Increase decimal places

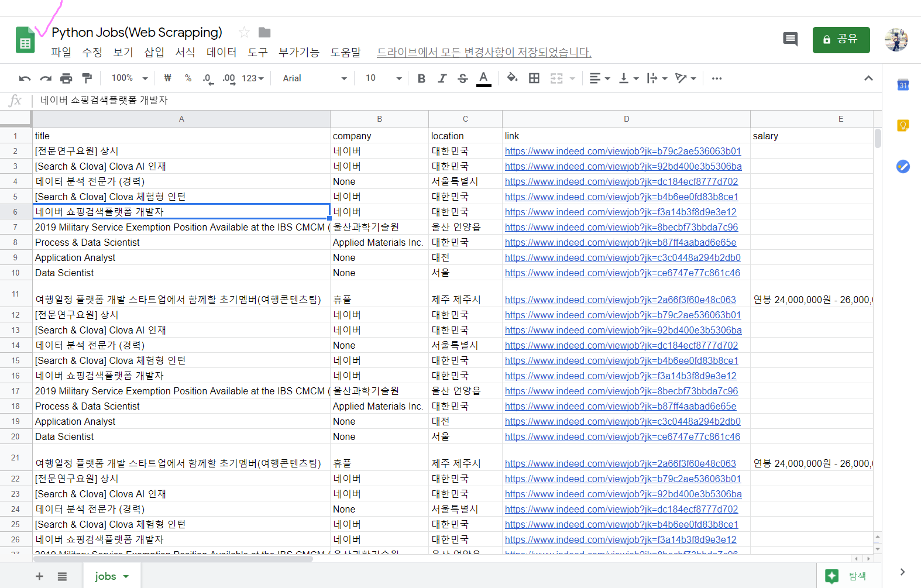(229, 78)
